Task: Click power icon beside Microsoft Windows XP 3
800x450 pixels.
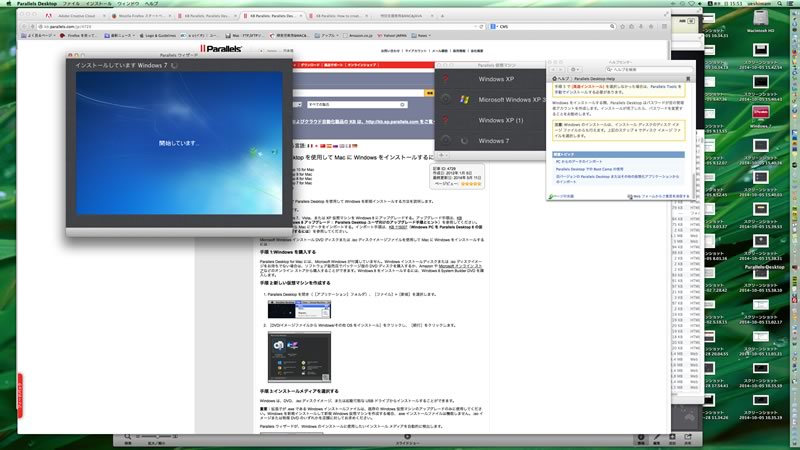Action: coord(445,99)
